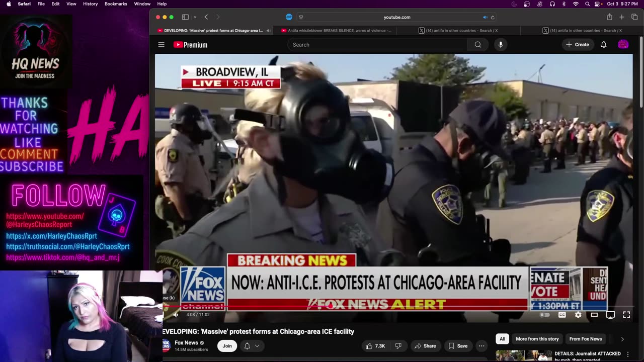Click the YouTube search input field
Screen dimensions: 644x362
click(x=377, y=45)
